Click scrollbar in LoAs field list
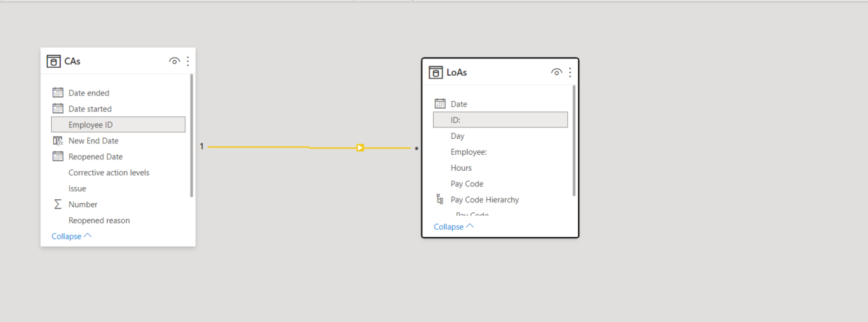 click(574, 140)
